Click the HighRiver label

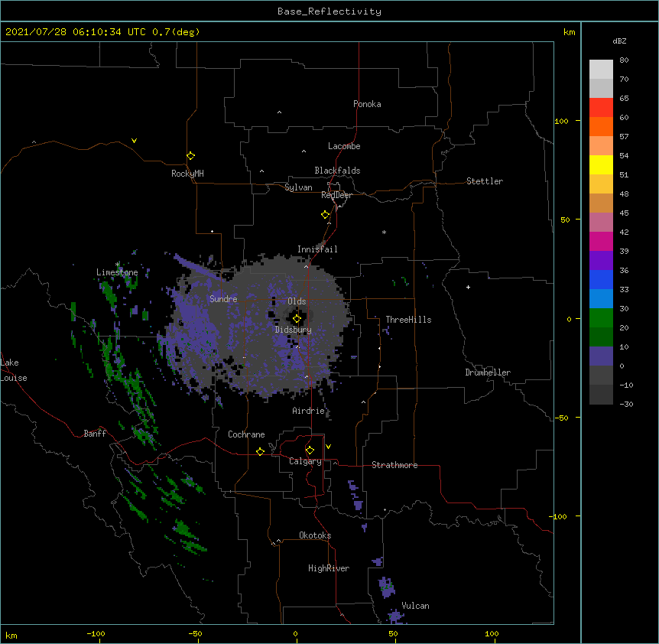329,568
